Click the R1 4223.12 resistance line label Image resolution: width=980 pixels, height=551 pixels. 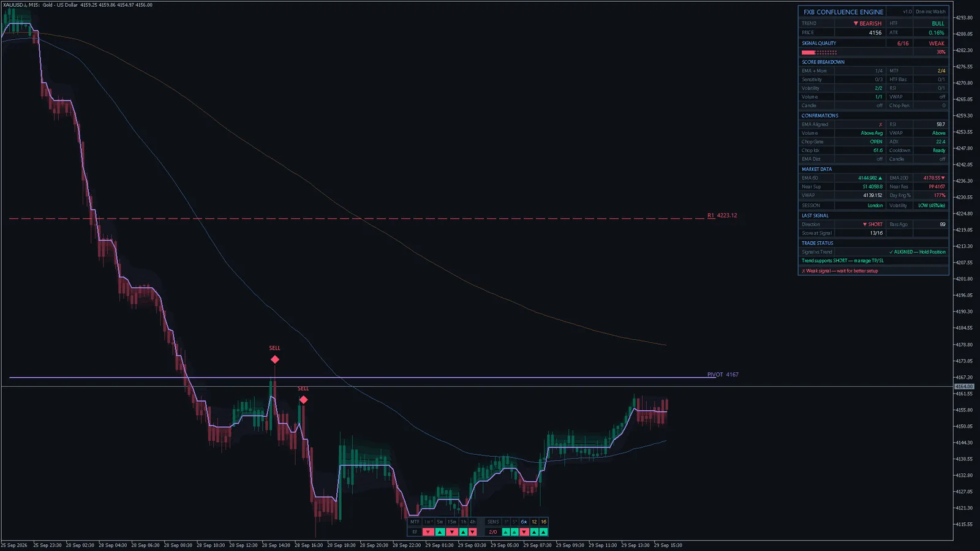coord(722,216)
